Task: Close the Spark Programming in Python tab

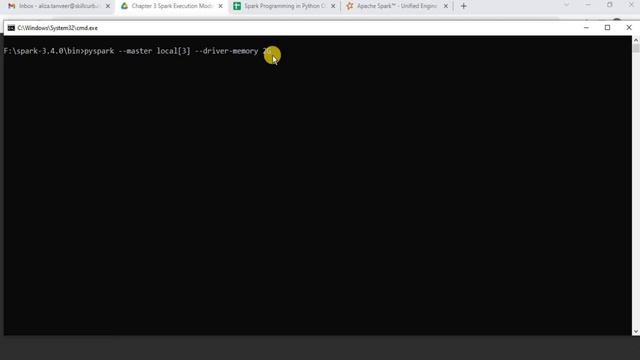Action: pyautogui.click(x=333, y=6)
